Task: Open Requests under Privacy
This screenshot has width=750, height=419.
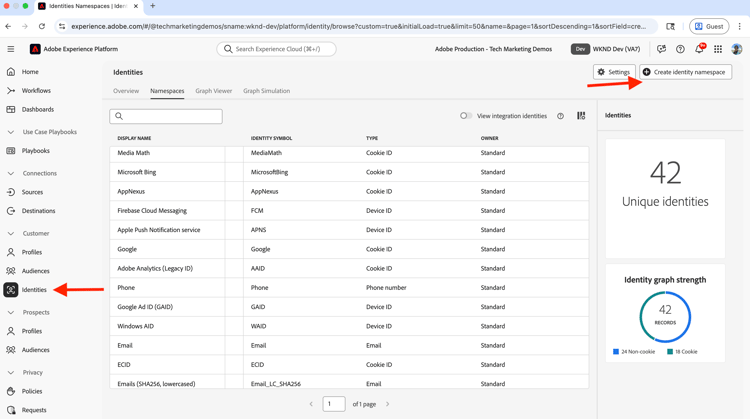Action: coord(33,410)
